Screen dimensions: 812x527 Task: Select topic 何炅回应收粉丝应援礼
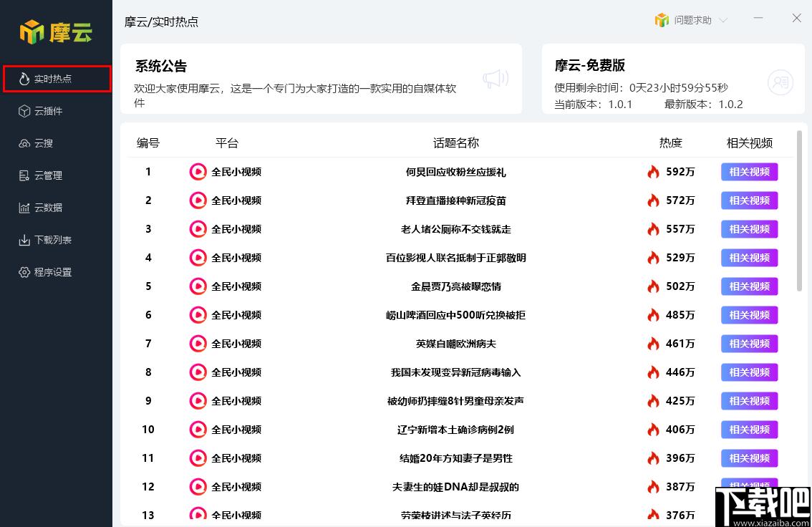point(455,173)
